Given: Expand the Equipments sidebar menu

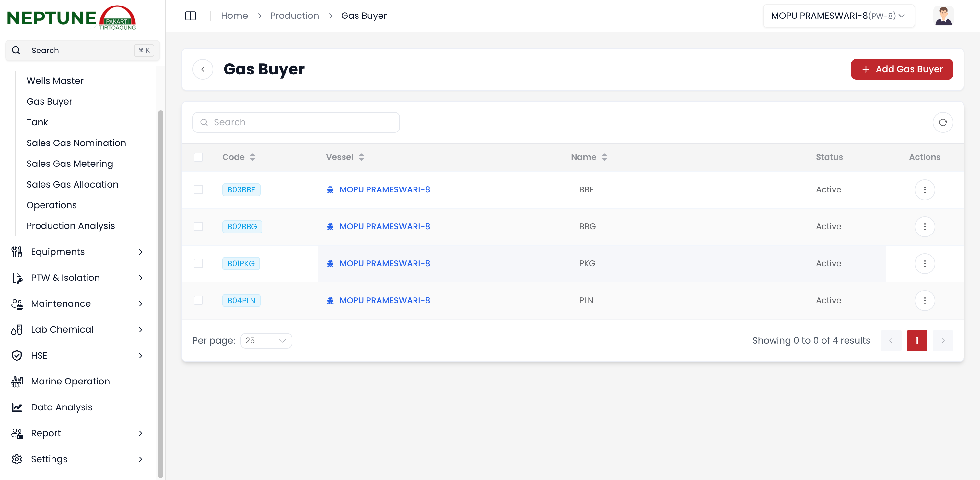Looking at the screenshot, I should coord(77,252).
